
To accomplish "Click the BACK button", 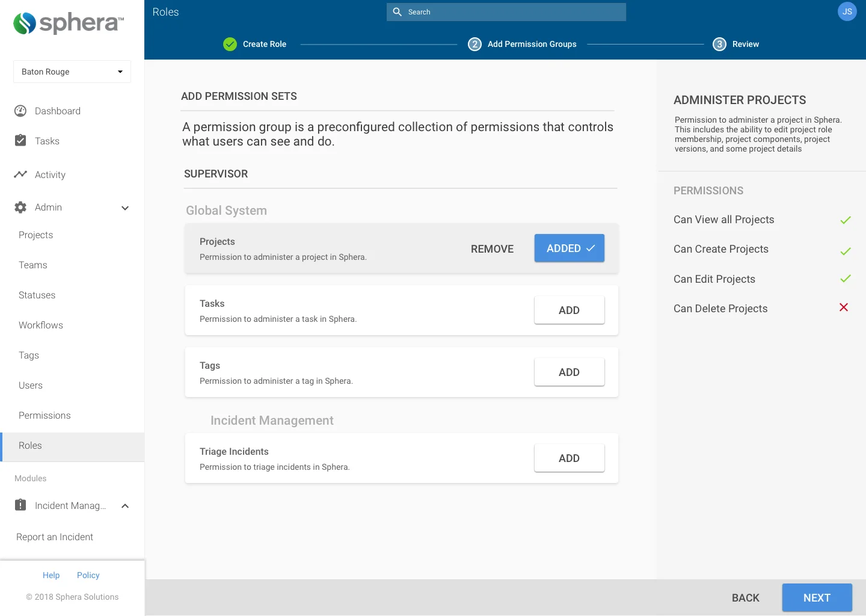I will [x=746, y=598].
